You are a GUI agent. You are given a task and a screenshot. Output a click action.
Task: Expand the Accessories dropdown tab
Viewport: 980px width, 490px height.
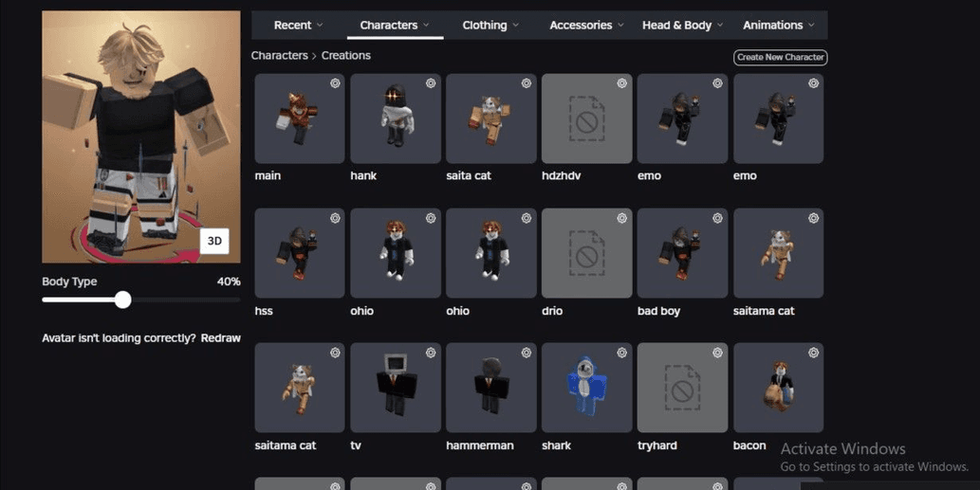[586, 25]
